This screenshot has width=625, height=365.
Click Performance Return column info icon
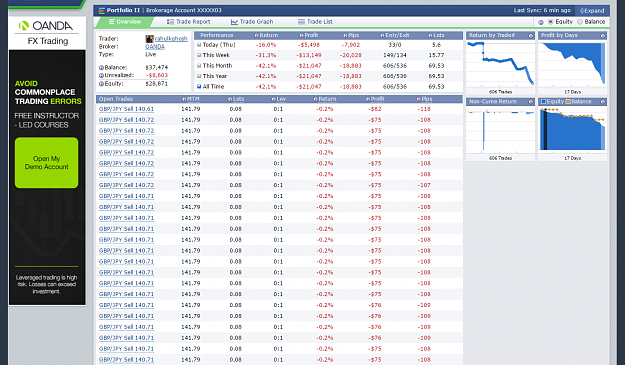pyautogui.click(x=257, y=35)
